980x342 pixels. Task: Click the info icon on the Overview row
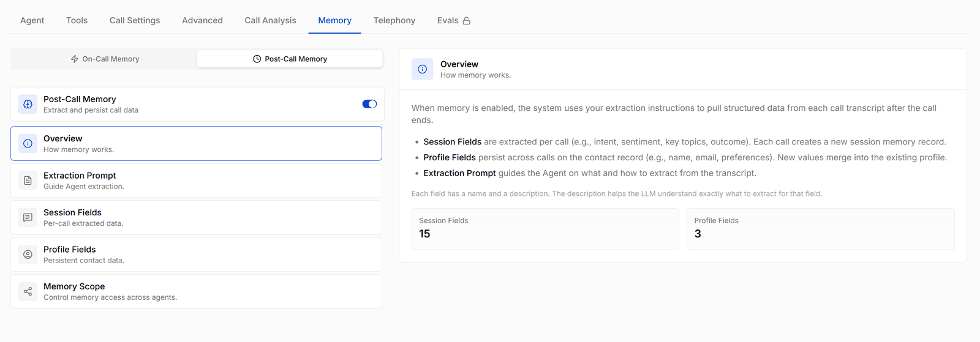28,144
